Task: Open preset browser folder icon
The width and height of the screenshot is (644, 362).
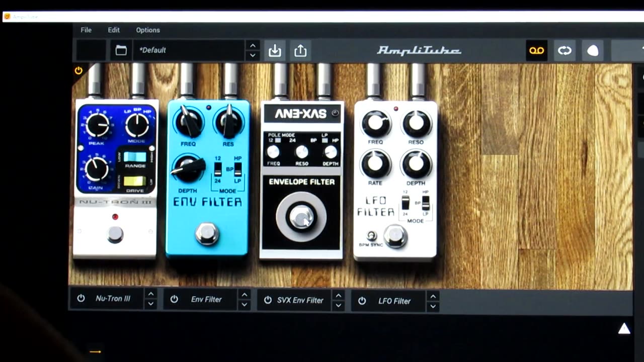Action: pyautogui.click(x=121, y=50)
